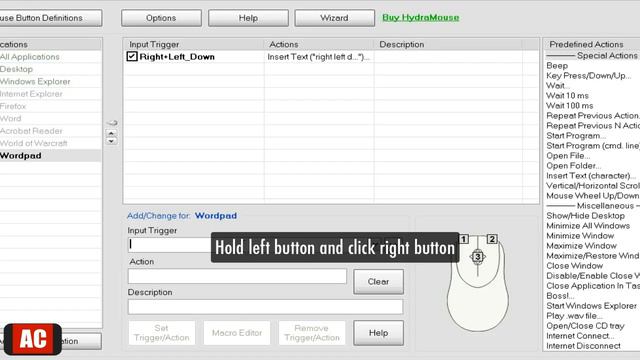This screenshot has height=360, width=640.
Task: Launch the Wizard
Action: click(x=334, y=18)
